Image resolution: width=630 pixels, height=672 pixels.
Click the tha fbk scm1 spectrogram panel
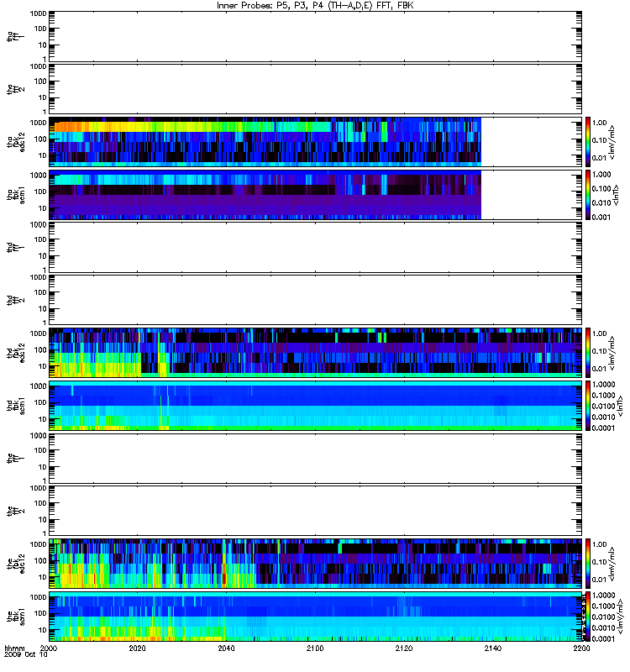coord(316,195)
